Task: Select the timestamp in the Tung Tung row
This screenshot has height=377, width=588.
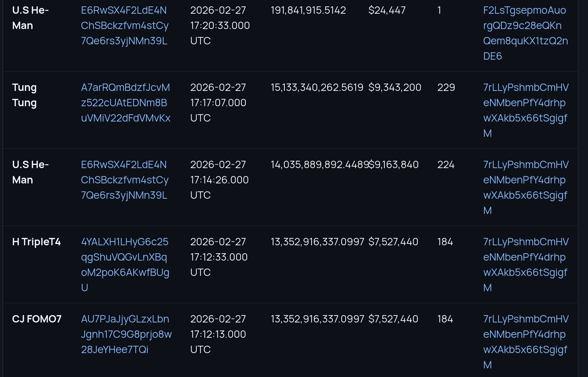Action: (218, 103)
